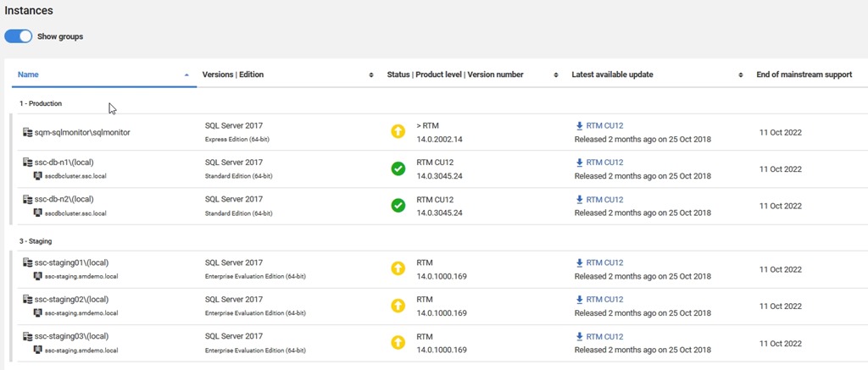This screenshot has width=868, height=370.
Task: Click the download icon for ssc-staging02 update
Action: (580, 299)
